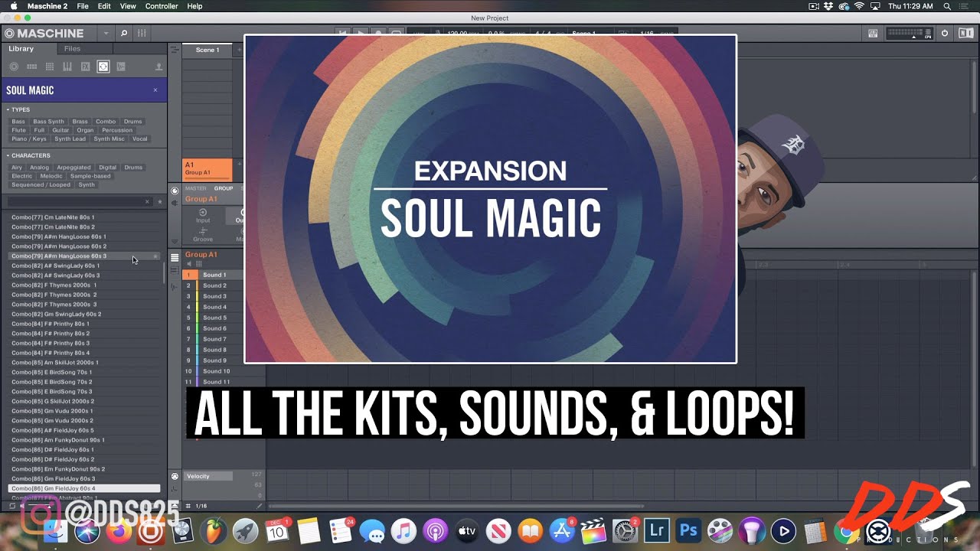The width and height of the screenshot is (980, 551).
Task: Toggle the Vocal type tag
Action: coord(140,139)
